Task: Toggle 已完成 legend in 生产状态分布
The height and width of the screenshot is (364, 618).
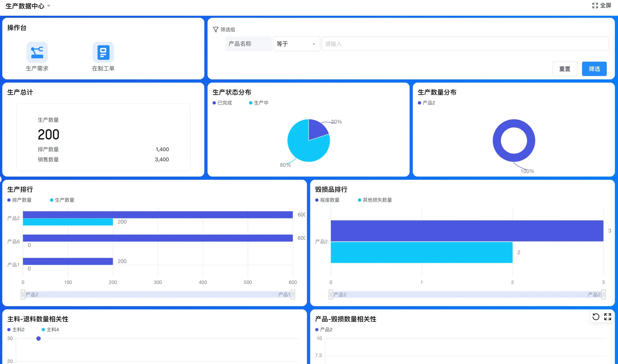Action: tap(222, 103)
